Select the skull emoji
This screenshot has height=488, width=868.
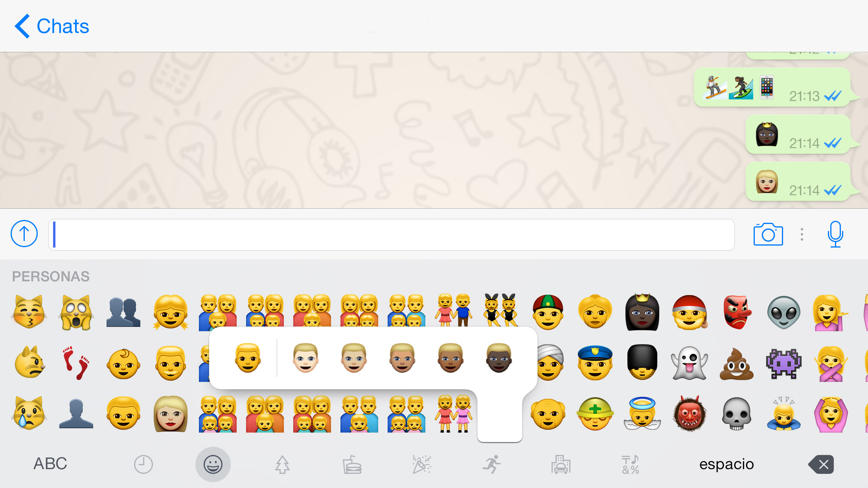[x=736, y=414]
